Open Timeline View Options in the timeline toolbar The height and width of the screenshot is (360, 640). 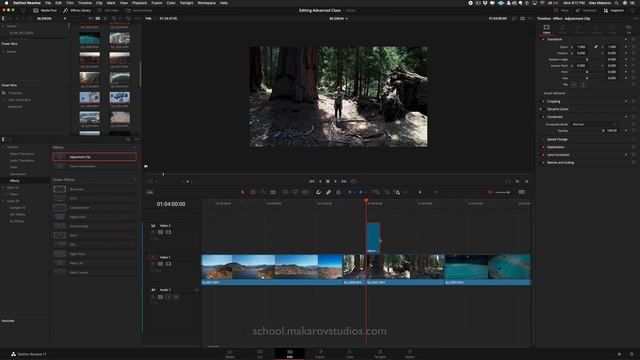pos(150,192)
